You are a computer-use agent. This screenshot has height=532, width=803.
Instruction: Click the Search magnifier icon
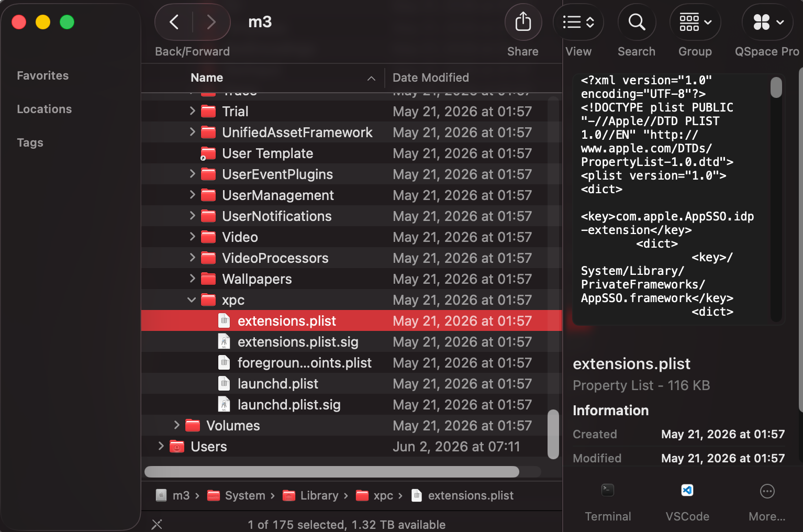(637, 22)
